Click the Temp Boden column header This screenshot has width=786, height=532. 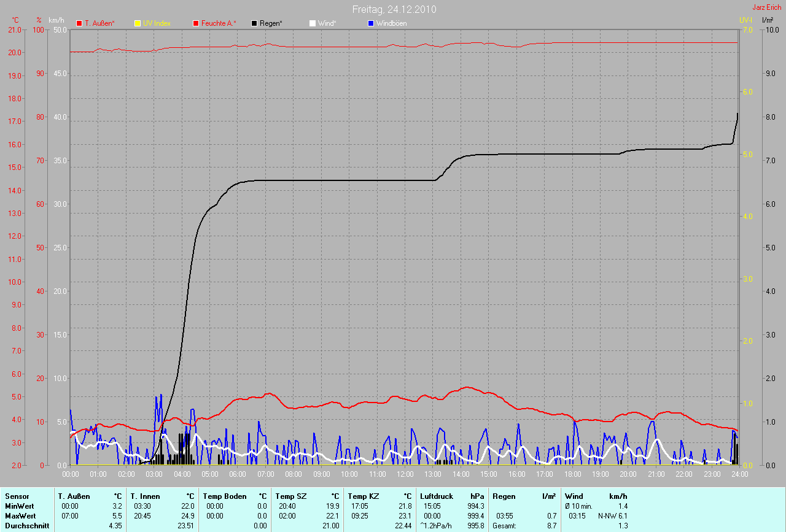tap(225, 496)
